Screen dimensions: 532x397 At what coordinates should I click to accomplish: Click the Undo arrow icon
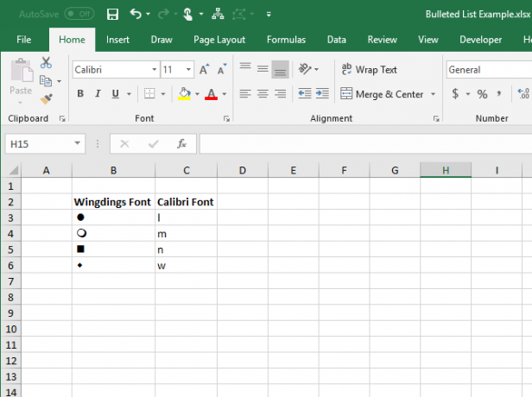136,14
